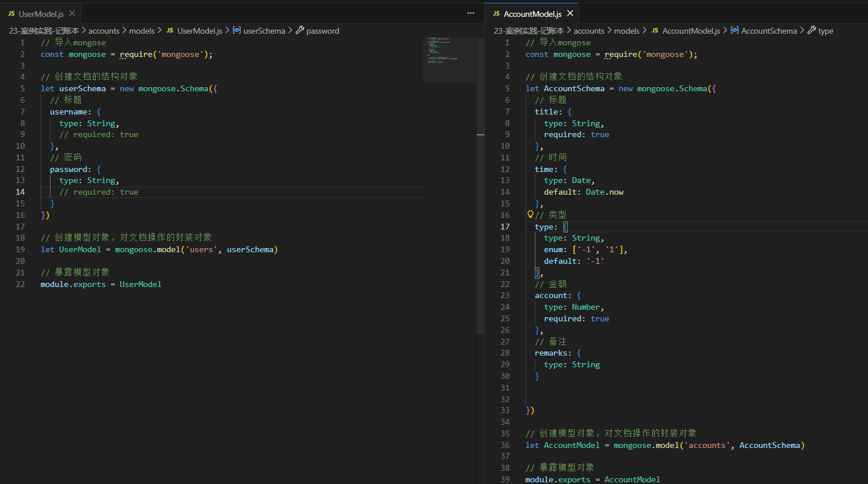The height and width of the screenshot is (484, 868).
Task: Close the UserModel.js editor tab
Action: click(x=72, y=13)
